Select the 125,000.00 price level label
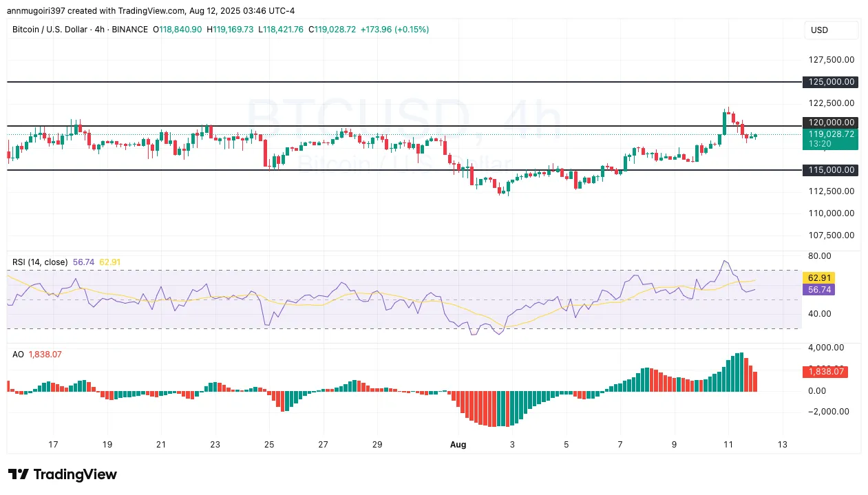The image size is (868, 495). pyautogui.click(x=829, y=82)
